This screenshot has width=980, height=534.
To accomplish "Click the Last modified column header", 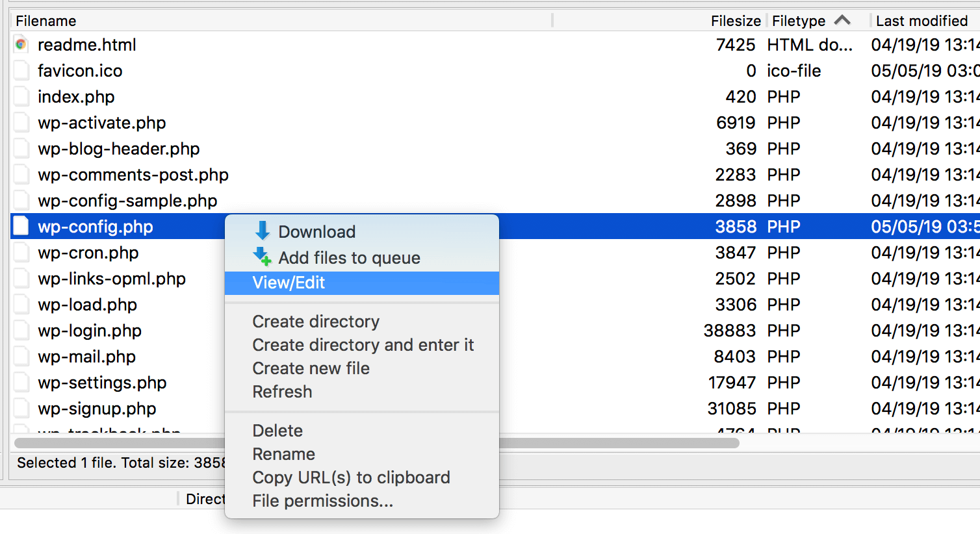I will click(x=922, y=20).
